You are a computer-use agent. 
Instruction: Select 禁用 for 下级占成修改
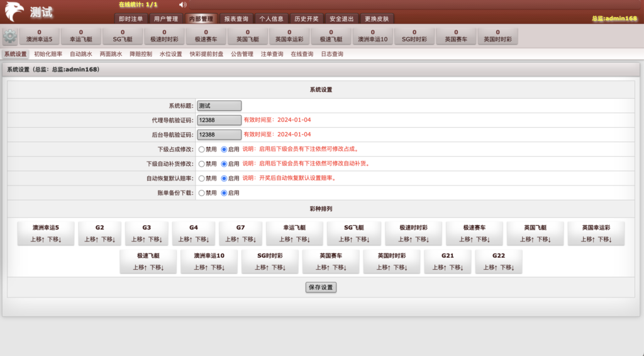202,150
